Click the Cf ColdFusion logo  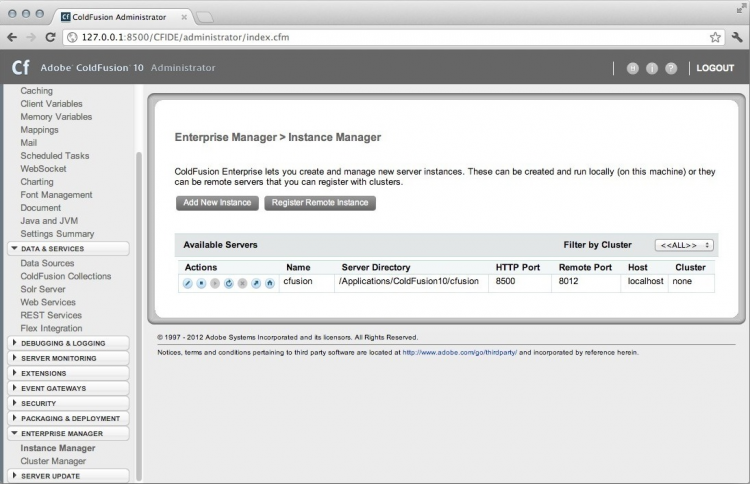(21, 67)
